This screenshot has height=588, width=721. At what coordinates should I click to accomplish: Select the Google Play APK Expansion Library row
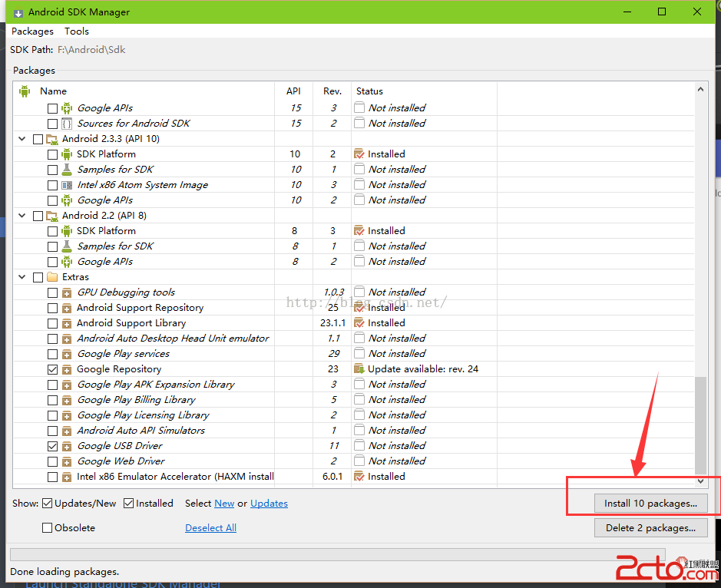[x=354, y=385]
